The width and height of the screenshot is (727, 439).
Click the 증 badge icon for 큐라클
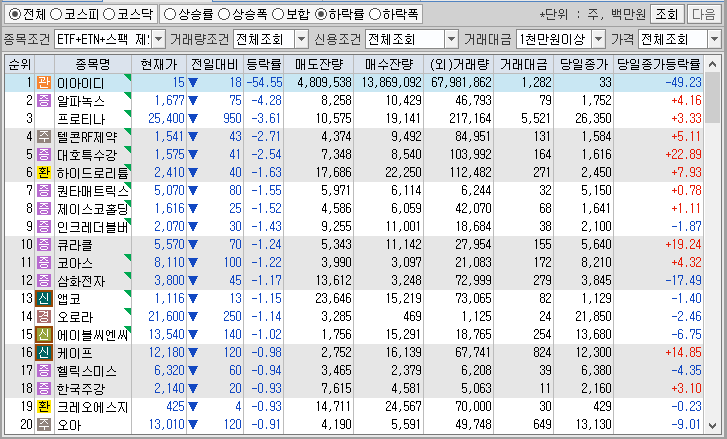pyautogui.click(x=44, y=244)
